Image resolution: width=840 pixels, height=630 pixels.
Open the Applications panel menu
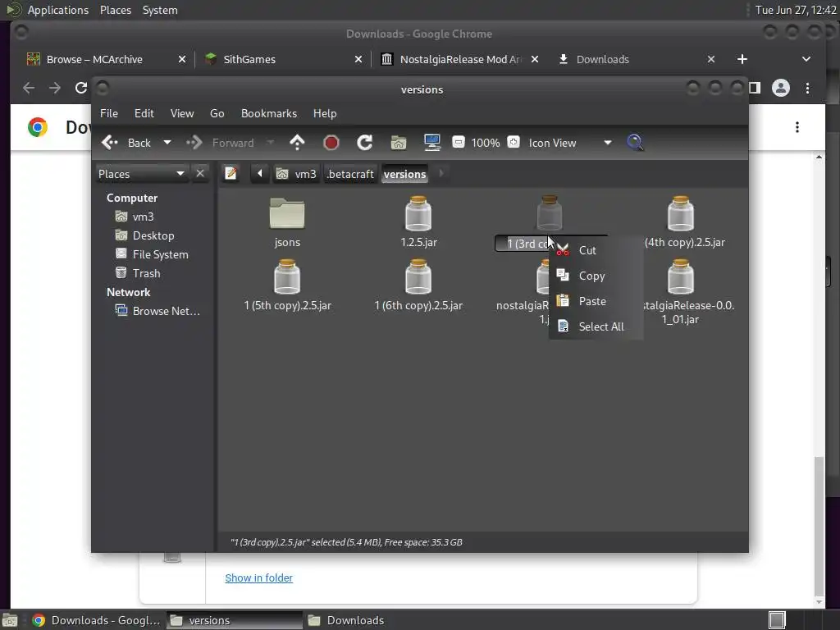point(58,10)
